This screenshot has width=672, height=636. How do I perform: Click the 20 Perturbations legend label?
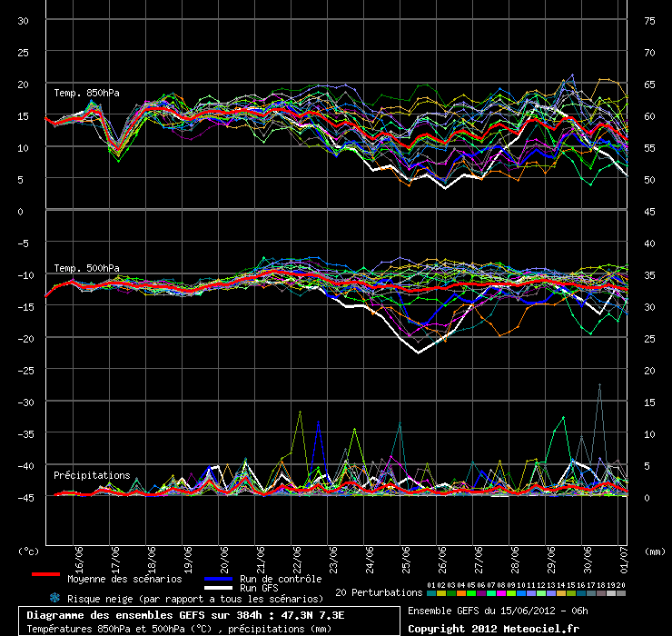click(x=379, y=592)
